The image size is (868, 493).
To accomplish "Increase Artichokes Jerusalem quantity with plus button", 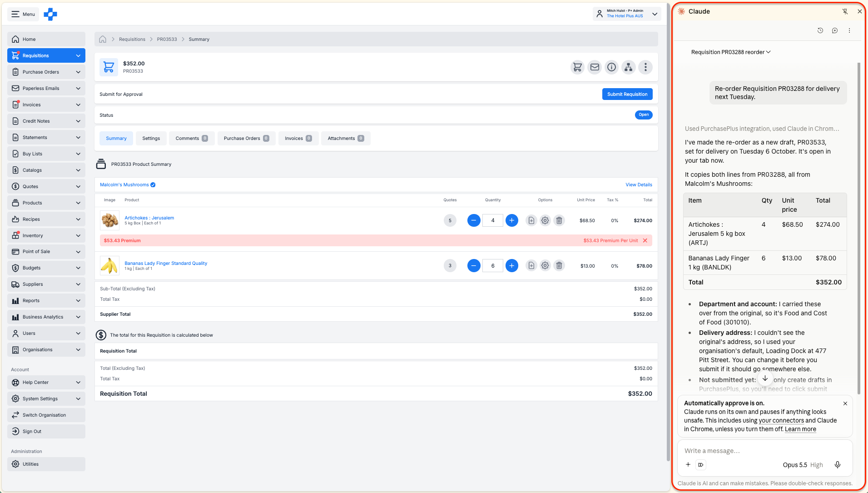I will (x=512, y=220).
